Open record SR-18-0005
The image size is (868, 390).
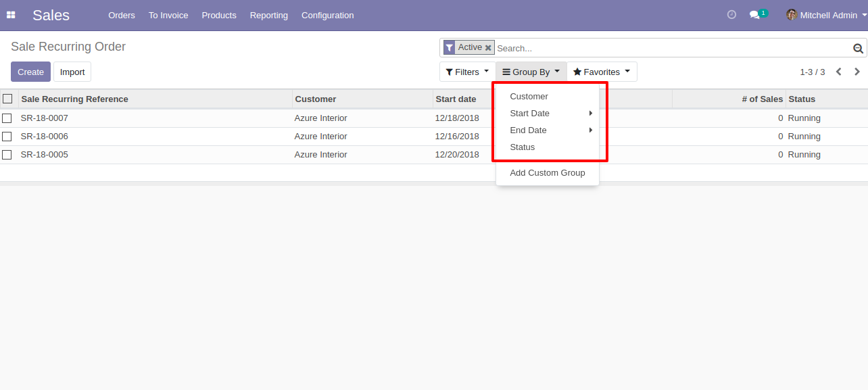[x=45, y=155]
